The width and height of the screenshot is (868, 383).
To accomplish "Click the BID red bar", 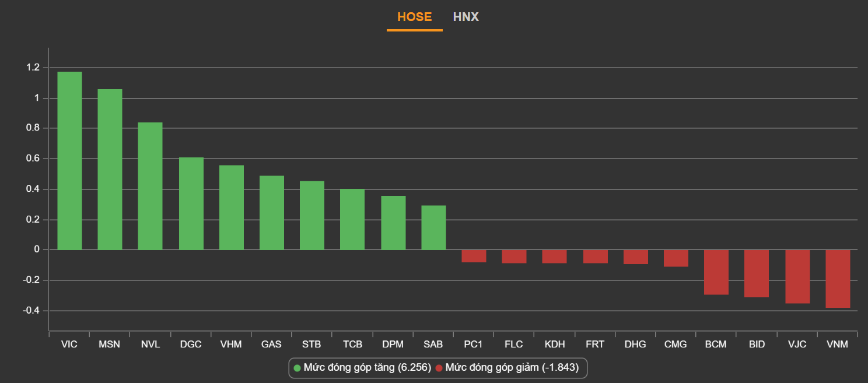I will [757, 273].
